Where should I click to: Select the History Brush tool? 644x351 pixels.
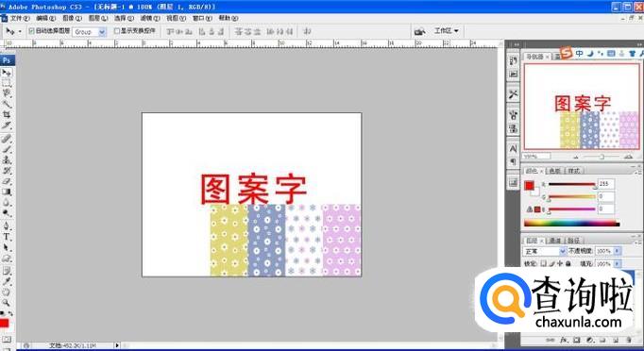7,171
